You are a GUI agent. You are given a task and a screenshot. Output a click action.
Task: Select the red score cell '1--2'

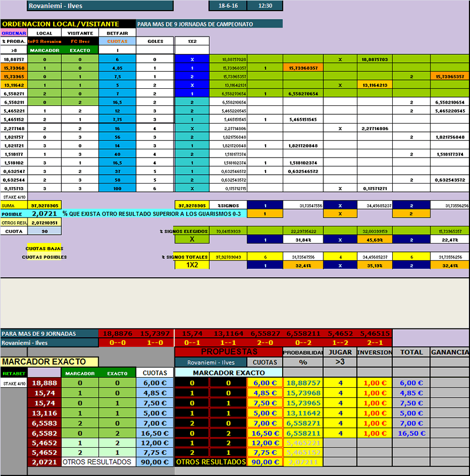(340, 342)
